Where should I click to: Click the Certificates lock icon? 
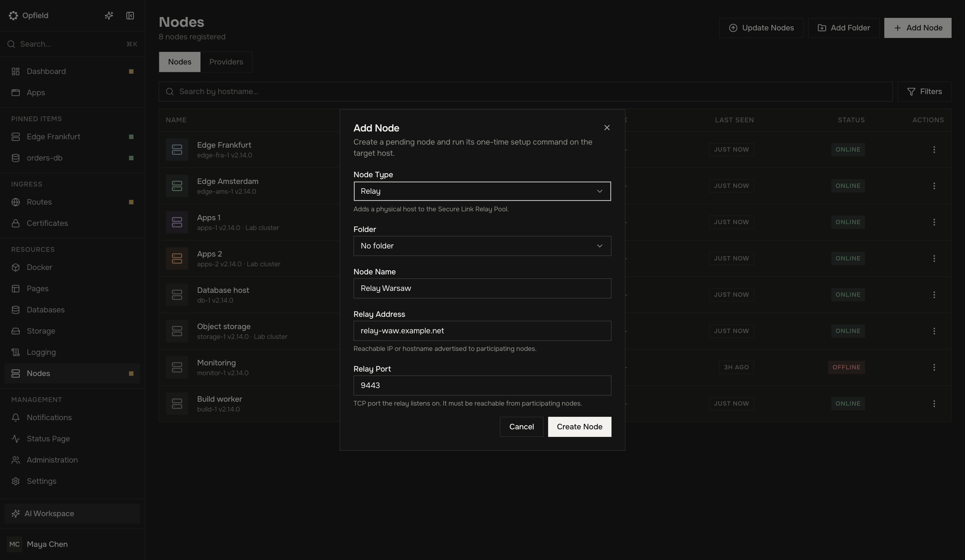[x=16, y=223]
